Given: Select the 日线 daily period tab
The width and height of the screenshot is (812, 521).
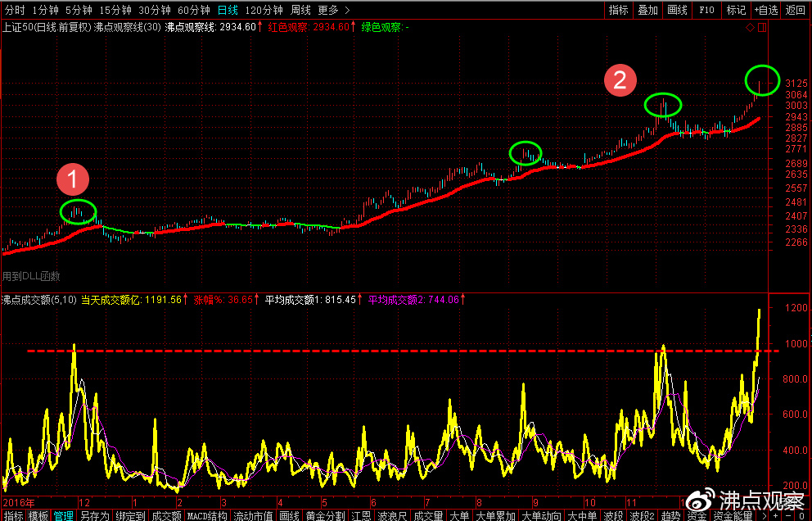Looking at the screenshot, I should click(228, 10).
